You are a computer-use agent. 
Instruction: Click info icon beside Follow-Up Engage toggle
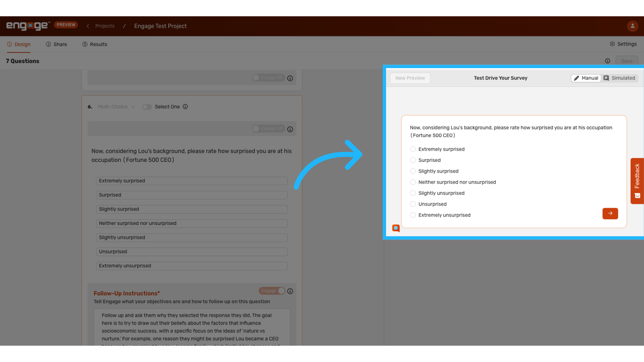click(290, 291)
